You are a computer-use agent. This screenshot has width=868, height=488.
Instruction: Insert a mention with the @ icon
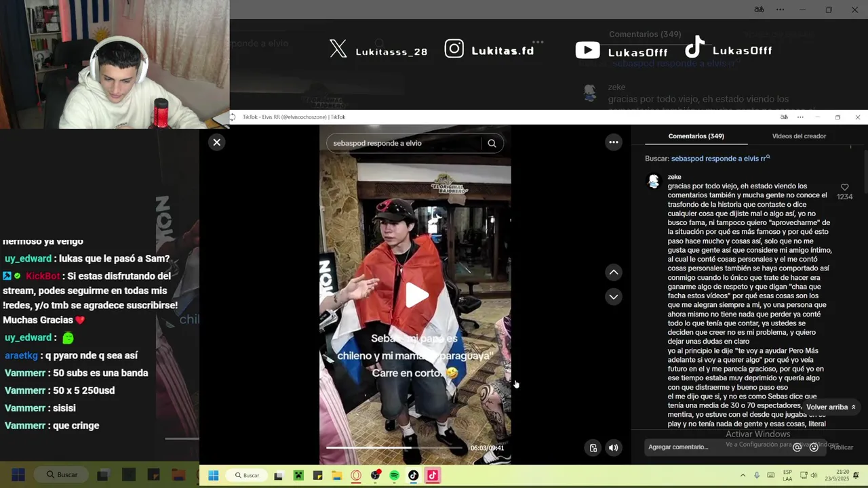click(x=797, y=447)
